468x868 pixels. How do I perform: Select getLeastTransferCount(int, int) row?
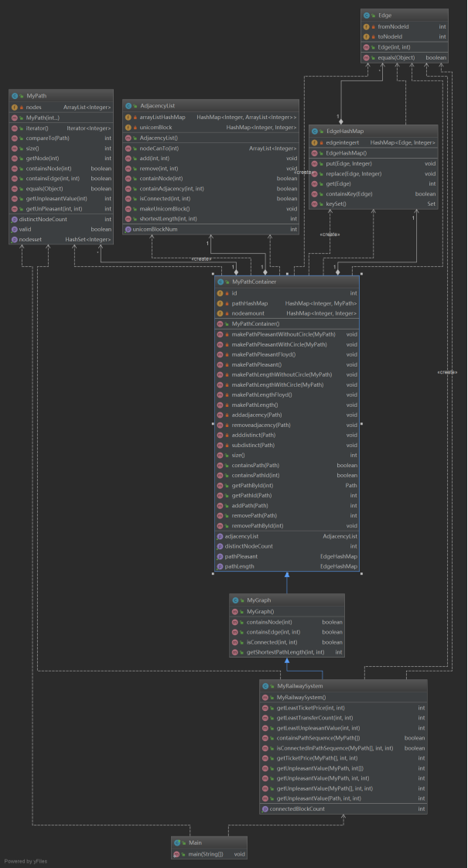tap(343, 718)
